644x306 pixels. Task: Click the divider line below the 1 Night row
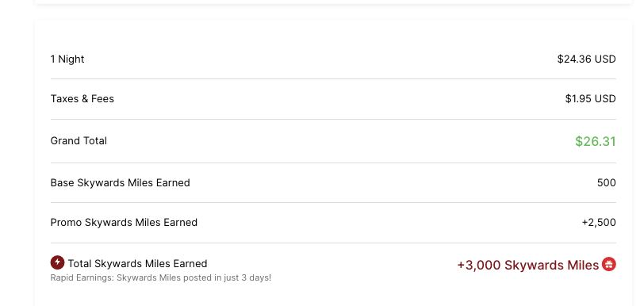tap(333, 78)
